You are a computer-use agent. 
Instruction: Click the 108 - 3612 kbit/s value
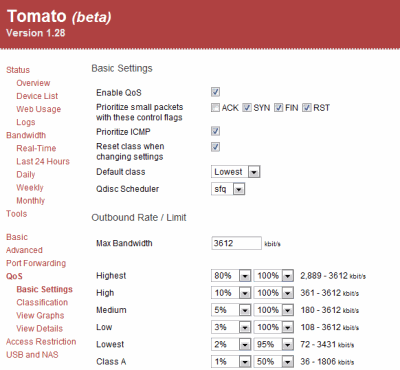pyautogui.click(x=330, y=327)
